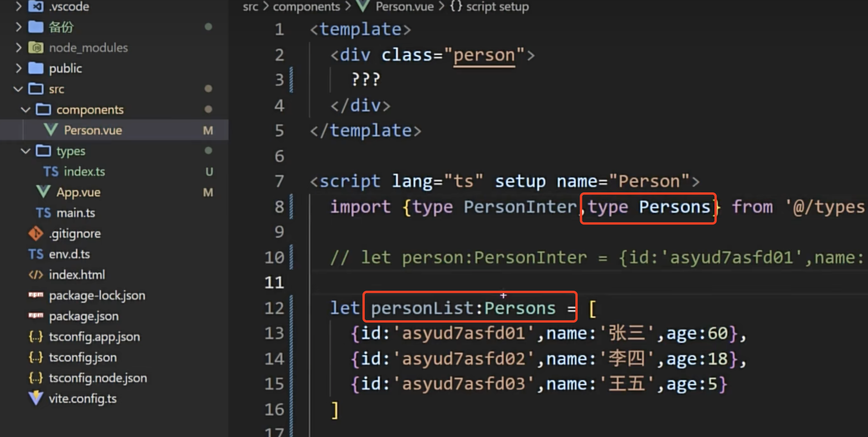Click the JSON braces icon for tsconfig.json

pyautogui.click(x=36, y=357)
